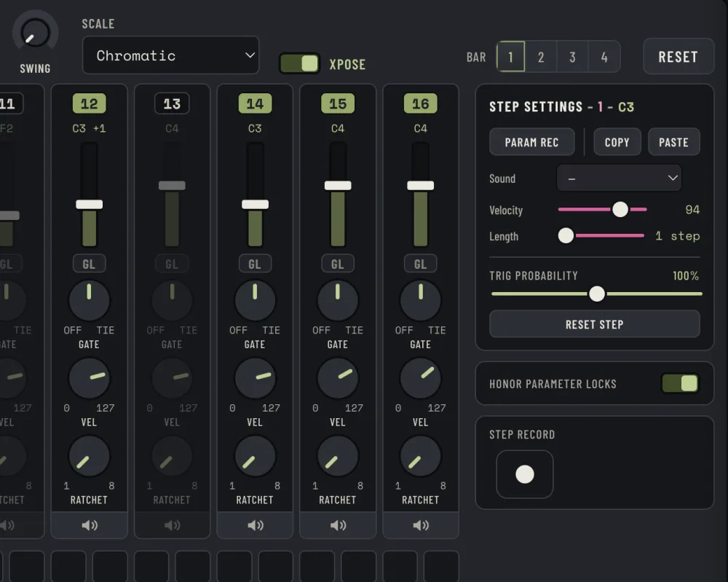Click the Velocity value 94
Image resolution: width=728 pixels, height=582 pixels.
(692, 210)
